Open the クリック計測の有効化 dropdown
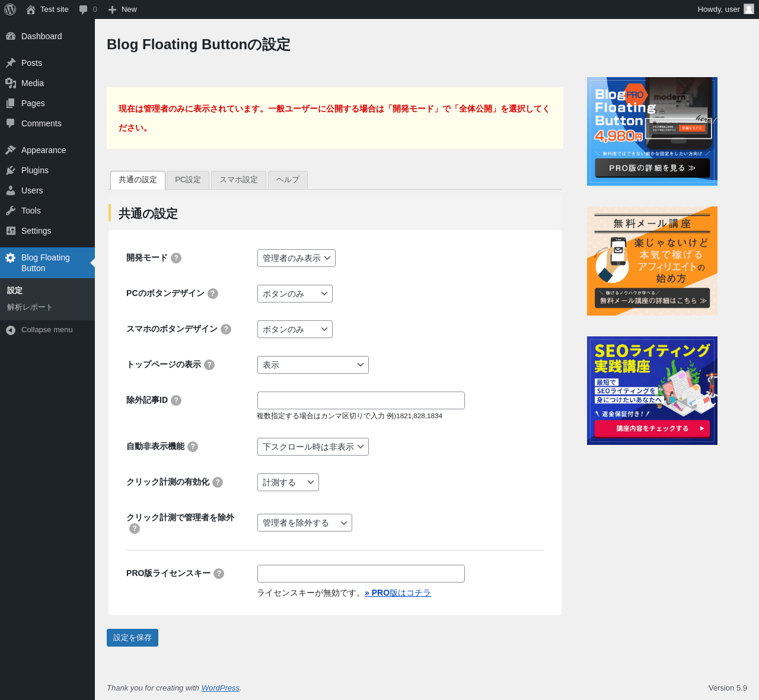The image size is (759, 700). (x=288, y=482)
